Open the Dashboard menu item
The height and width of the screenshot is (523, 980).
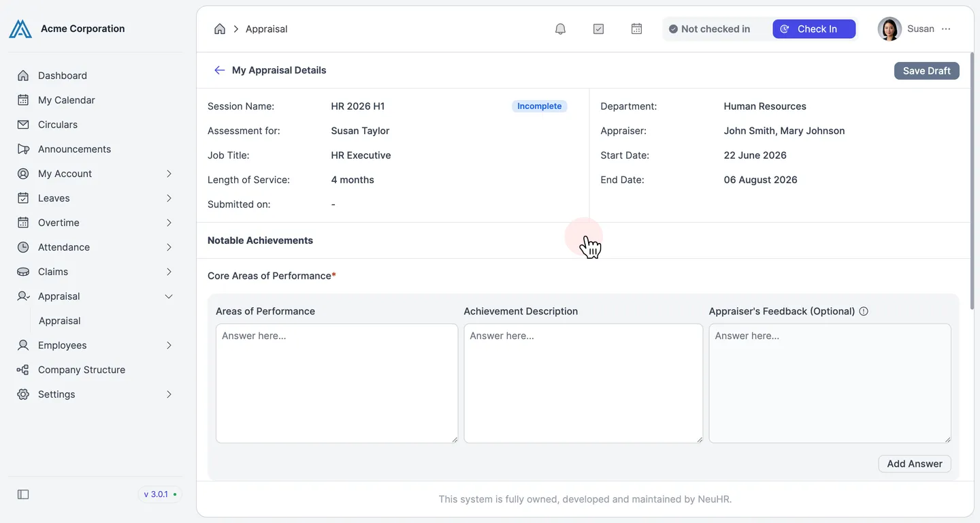[x=95, y=76]
